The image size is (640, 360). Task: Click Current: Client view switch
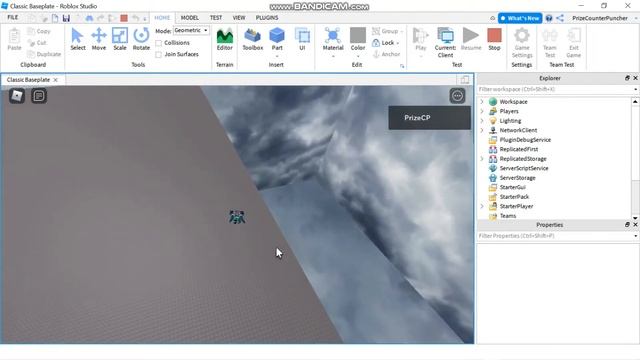[x=445, y=42]
